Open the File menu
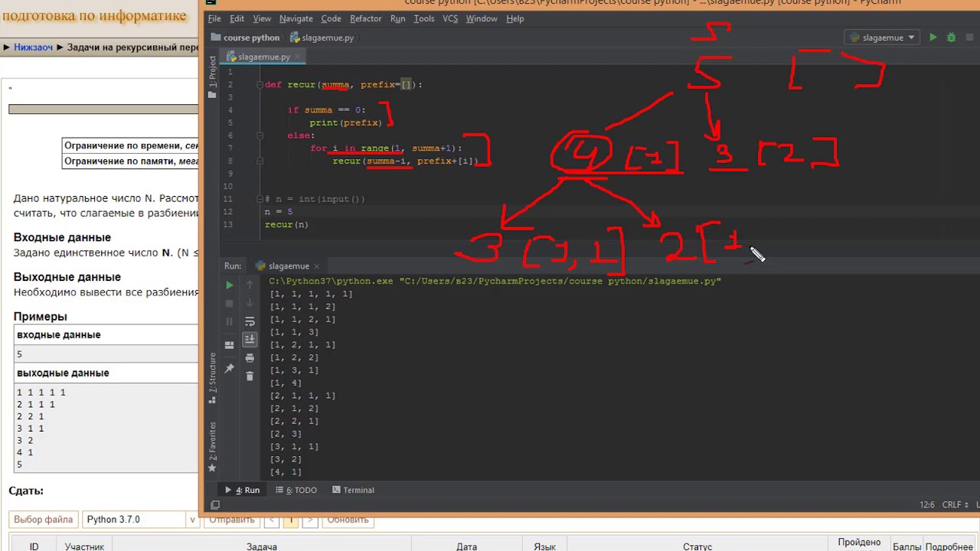Screen dimensions: 980x551 tap(214, 18)
